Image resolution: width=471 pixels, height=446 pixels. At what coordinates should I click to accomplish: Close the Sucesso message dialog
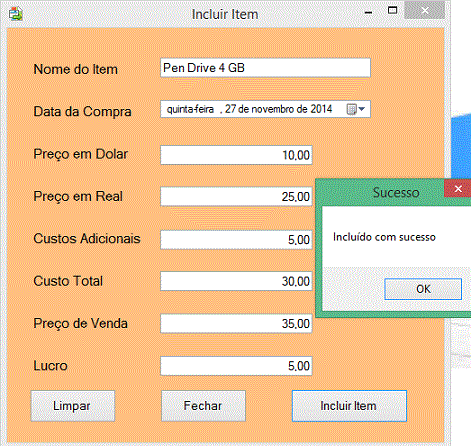458,189
